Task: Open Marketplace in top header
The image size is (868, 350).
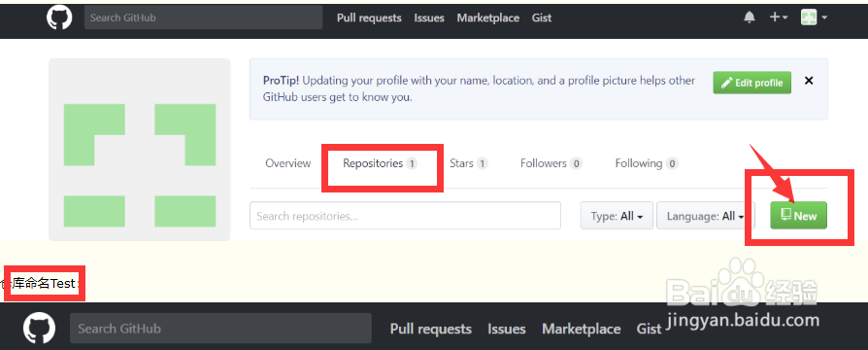Action: coord(488,17)
